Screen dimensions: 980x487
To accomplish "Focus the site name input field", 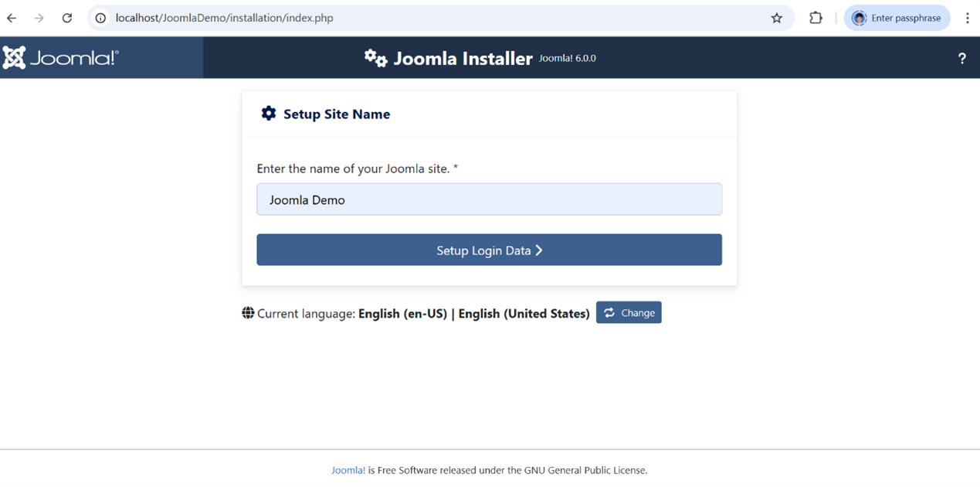I will point(489,199).
